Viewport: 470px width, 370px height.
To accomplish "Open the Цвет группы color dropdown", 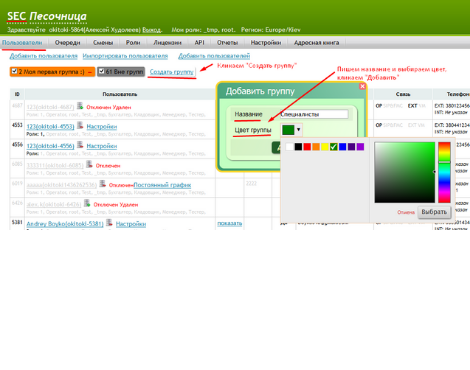I will tap(291, 130).
